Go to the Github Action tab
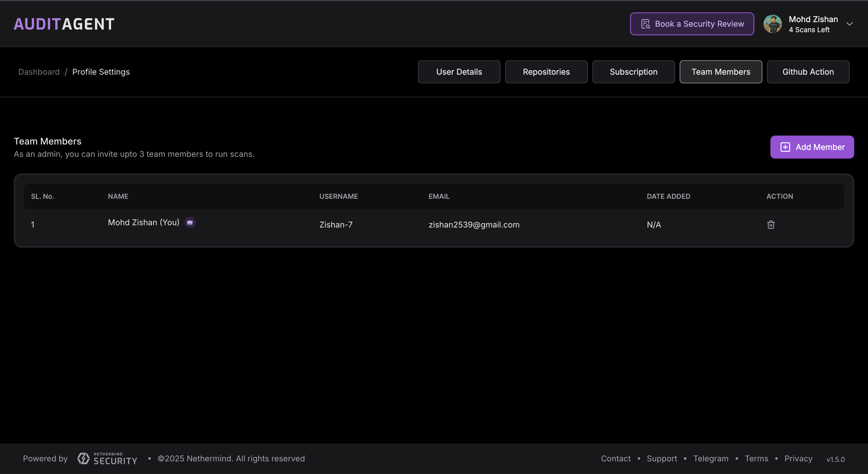868x474 pixels. 808,72
